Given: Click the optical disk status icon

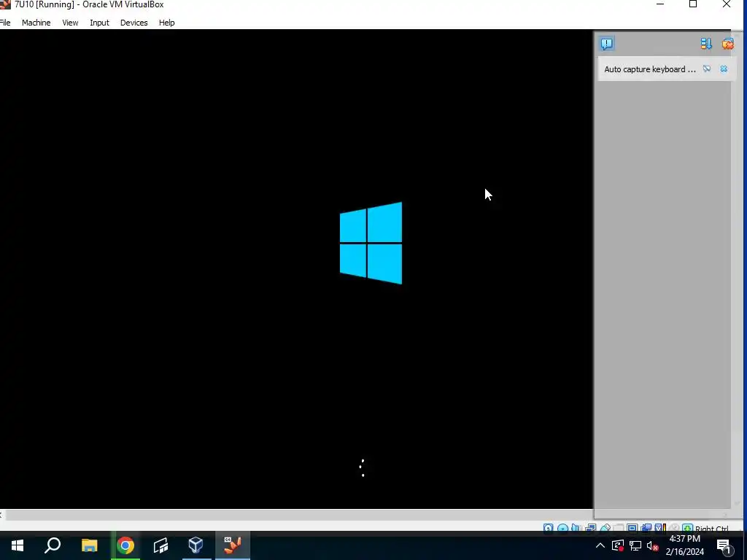Looking at the screenshot, I should point(562,528).
